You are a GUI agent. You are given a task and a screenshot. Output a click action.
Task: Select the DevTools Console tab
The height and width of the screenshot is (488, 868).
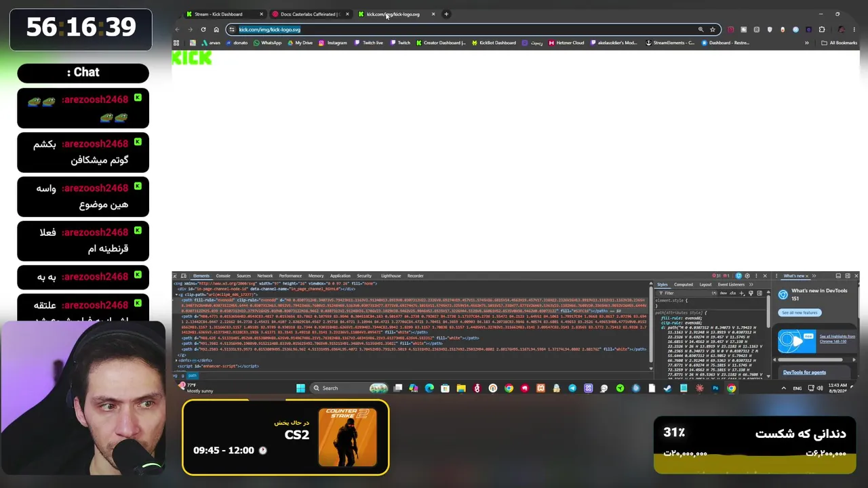[x=223, y=276]
